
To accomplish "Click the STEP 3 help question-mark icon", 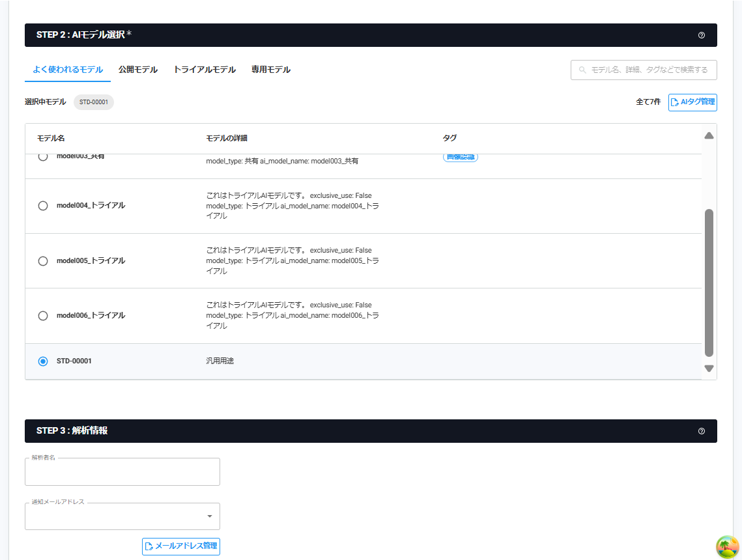I will 701,431.
